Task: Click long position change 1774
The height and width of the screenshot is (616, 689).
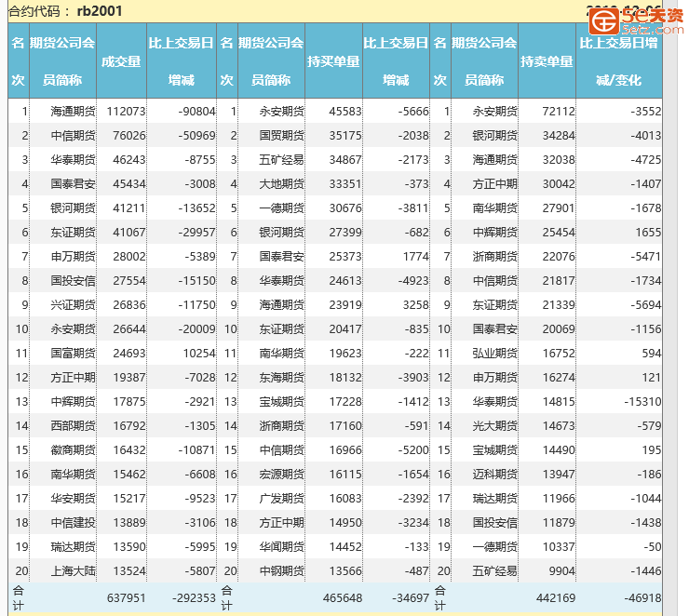Action: pos(415,257)
